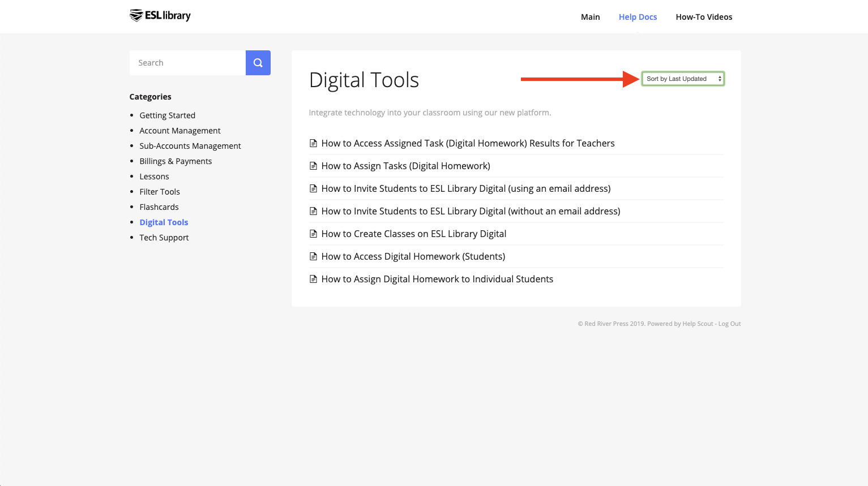
Task: Open the Lessons category
Action: pos(154,177)
